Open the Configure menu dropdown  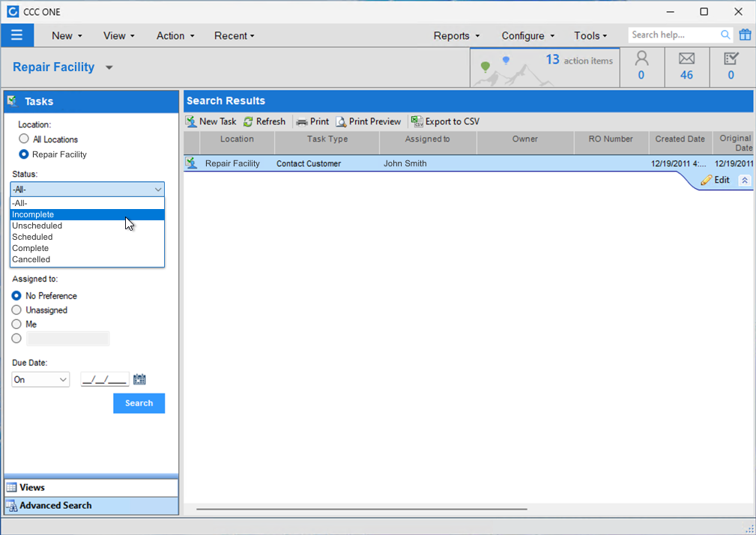528,36
